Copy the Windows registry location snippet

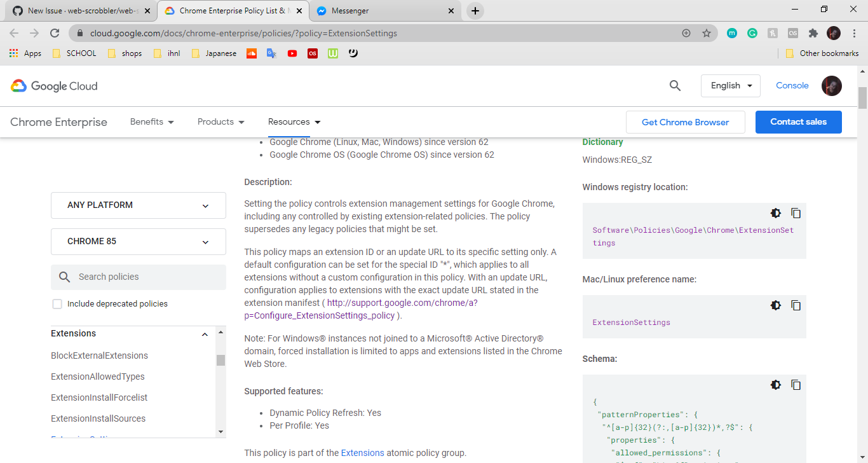(x=796, y=213)
